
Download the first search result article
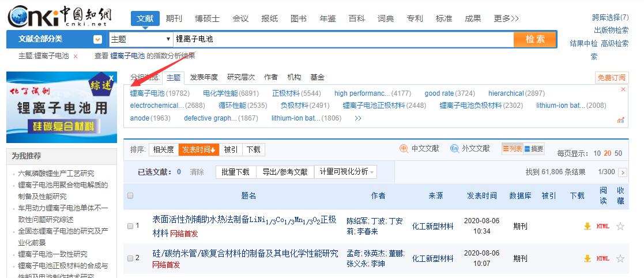[587, 226]
